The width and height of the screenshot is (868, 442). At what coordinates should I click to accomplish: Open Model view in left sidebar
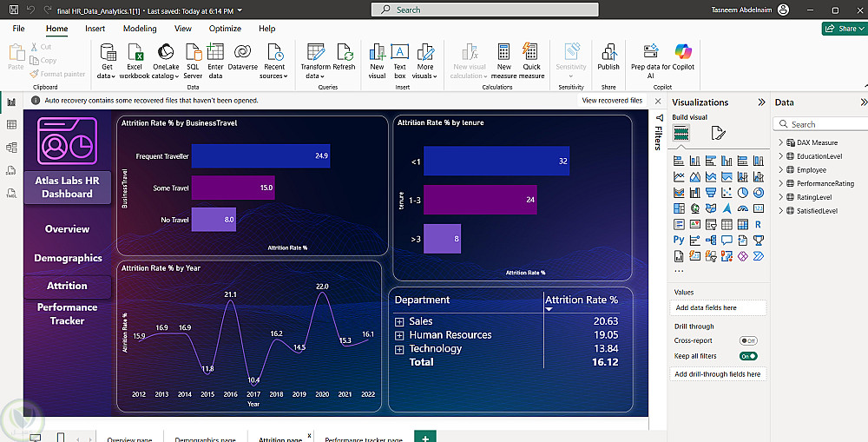click(x=11, y=148)
